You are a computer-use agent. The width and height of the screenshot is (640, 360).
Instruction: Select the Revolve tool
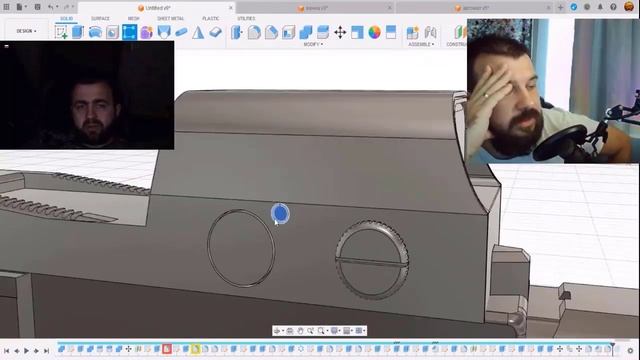coord(95,32)
